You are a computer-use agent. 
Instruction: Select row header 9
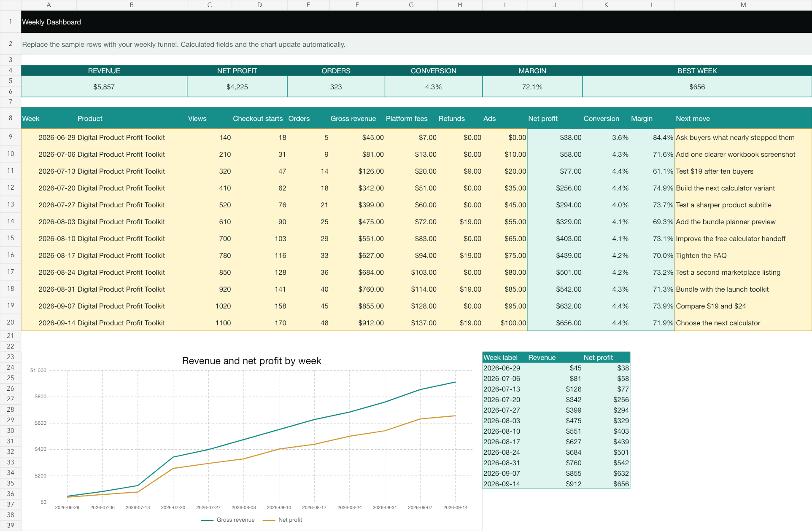point(11,137)
